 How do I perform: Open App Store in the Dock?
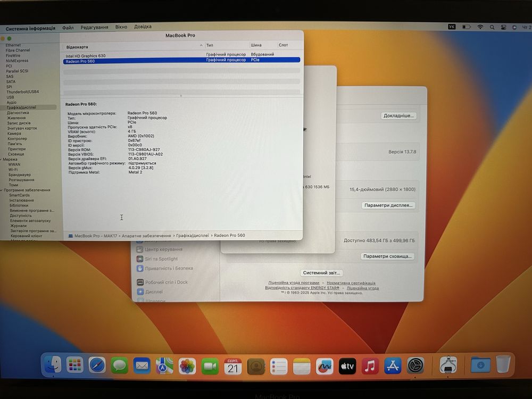coord(393,366)
